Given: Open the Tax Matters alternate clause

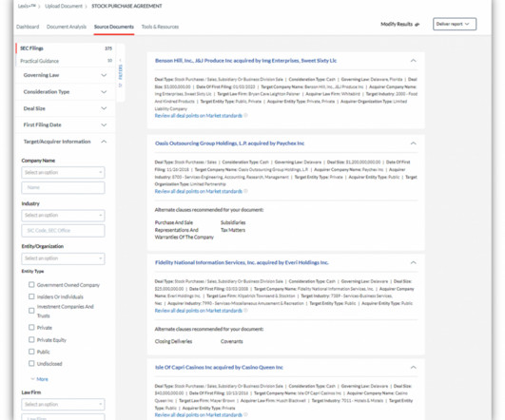Looking at the screenshot, I should pos(233,230).
